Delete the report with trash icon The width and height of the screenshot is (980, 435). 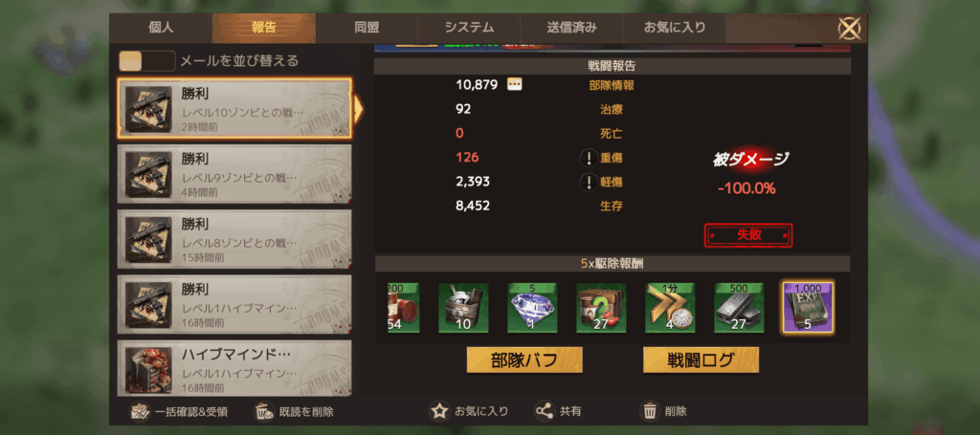tap(650, 411)
